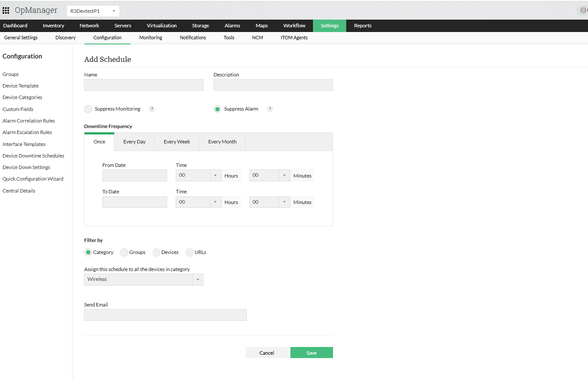Switch to the Every Week frequency tab

[x=177, y=141]
